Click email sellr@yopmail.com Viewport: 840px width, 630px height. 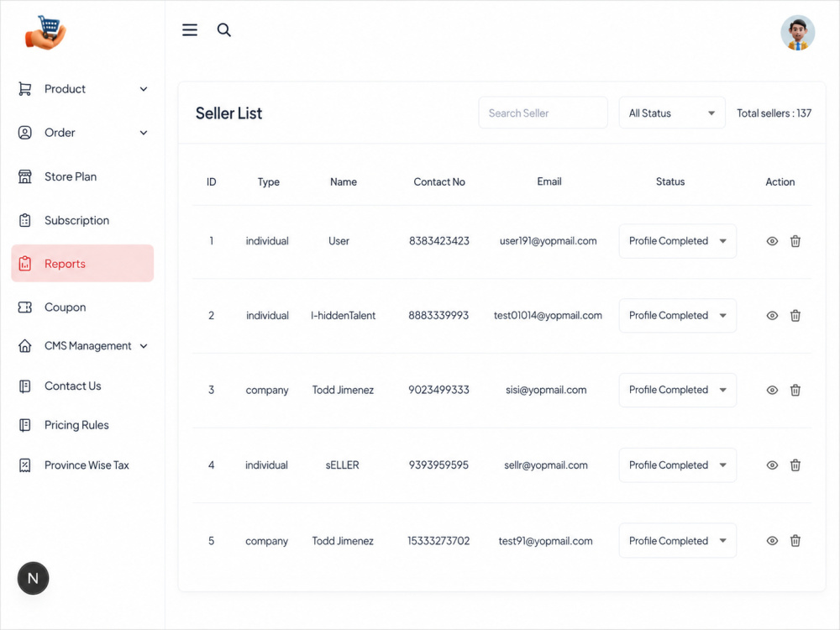tap(546, 465)
